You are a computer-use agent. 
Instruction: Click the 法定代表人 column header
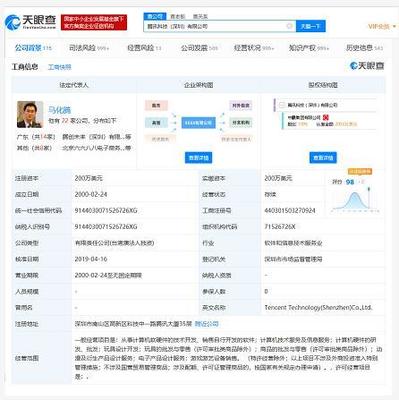click(x=74, y=85)
